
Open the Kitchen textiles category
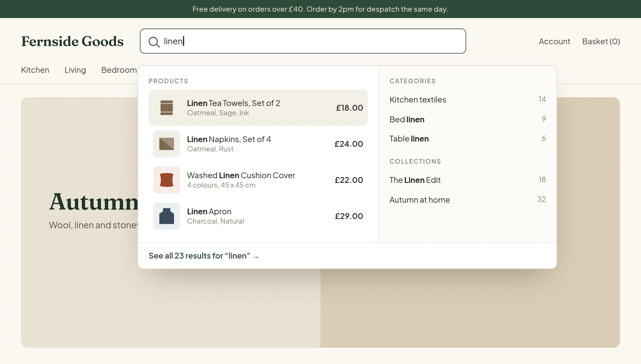[x=468, y=100]
